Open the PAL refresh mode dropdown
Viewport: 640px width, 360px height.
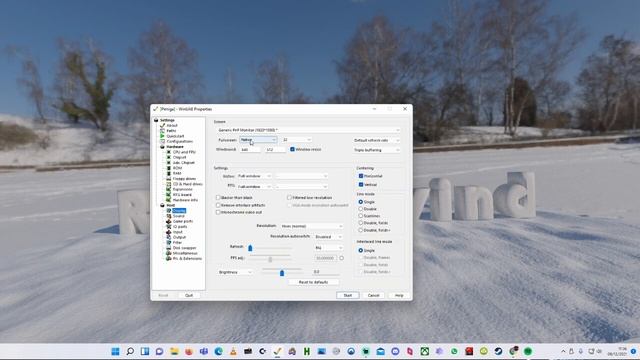[x=329, y=248]
